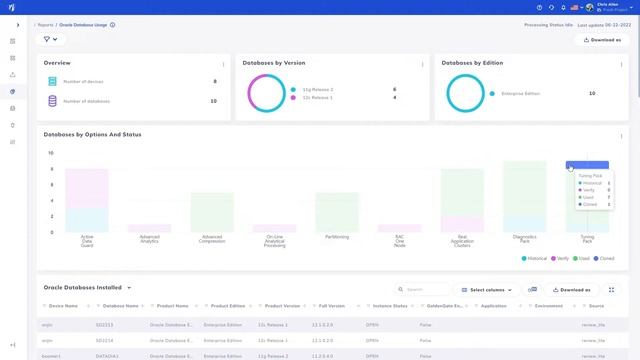Sort by the Product Edition column

(228, 306)
